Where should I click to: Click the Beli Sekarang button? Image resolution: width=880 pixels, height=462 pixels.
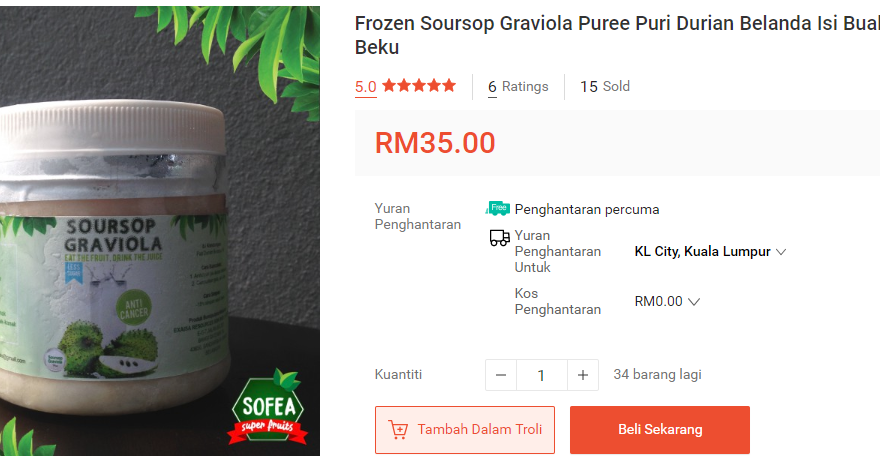[x=660, y=429]
